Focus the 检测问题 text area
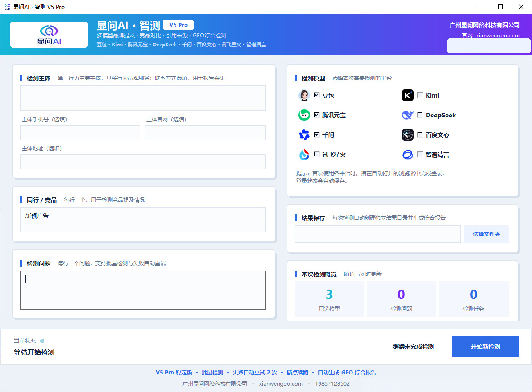Viewport: 532px width, 392px height. [x=143, y=290]
